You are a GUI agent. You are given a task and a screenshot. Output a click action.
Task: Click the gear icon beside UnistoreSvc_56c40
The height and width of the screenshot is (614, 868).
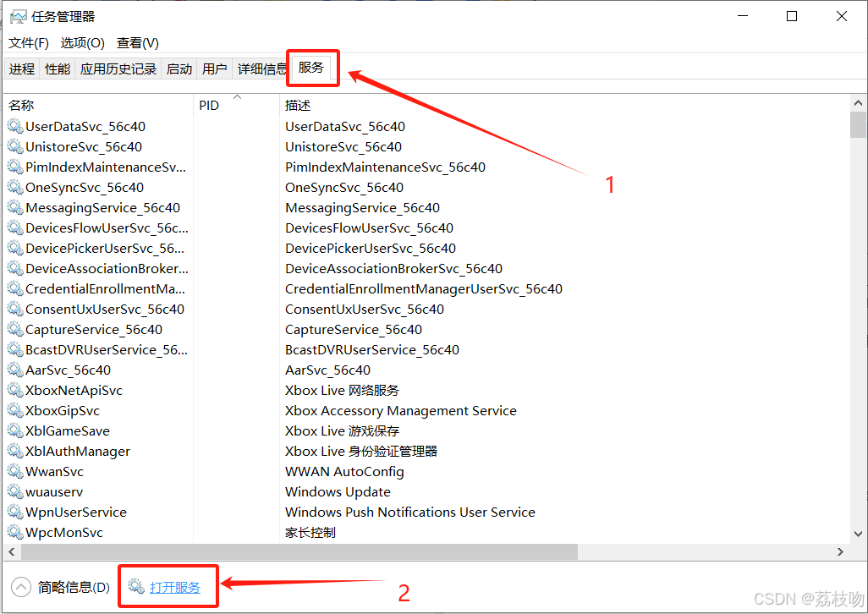coord(15,146)
